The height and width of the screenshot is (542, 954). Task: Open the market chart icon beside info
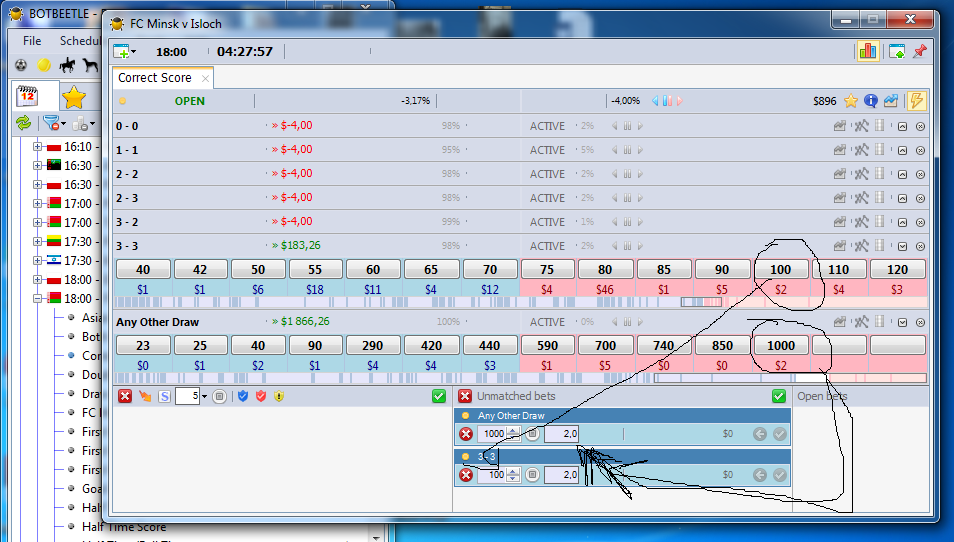891,101
